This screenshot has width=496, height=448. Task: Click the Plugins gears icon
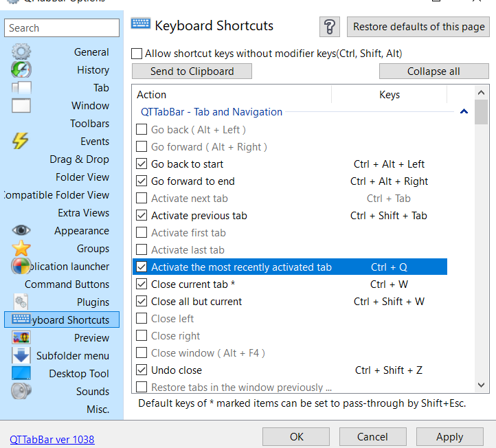click(x=21, y=302)
